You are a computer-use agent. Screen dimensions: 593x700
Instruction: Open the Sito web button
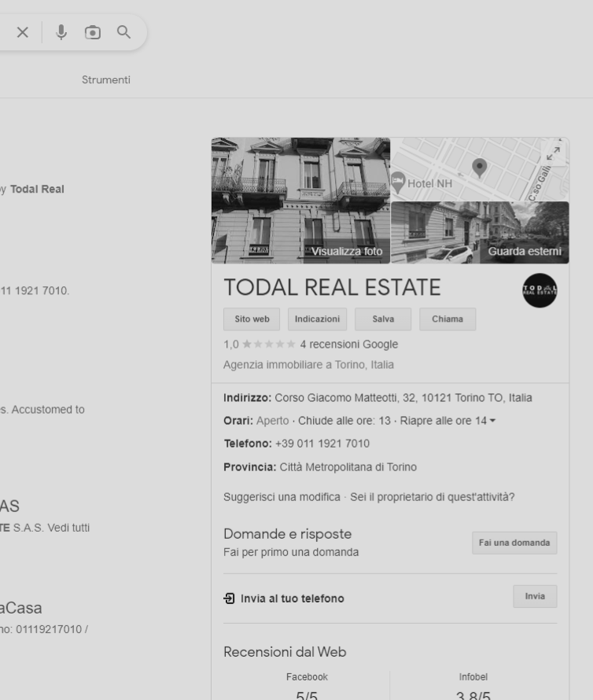pyautogui.click(x=252, y=319)
